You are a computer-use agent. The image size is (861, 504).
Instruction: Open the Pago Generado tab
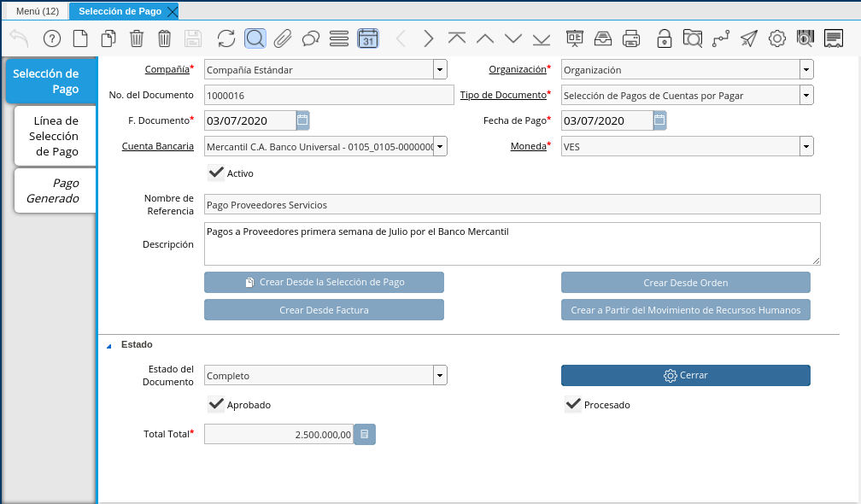pyautogui.click(x=55, y=190)
